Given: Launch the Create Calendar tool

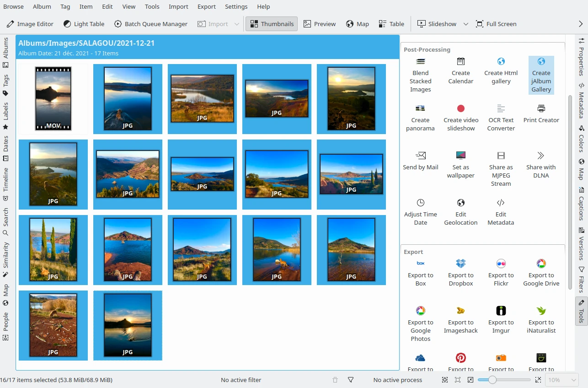Looking at the screenshot, I should pyautogui.click(x=460, y=71).
